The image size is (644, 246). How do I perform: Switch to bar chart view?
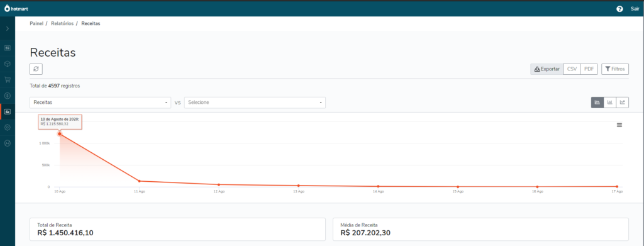610,103
